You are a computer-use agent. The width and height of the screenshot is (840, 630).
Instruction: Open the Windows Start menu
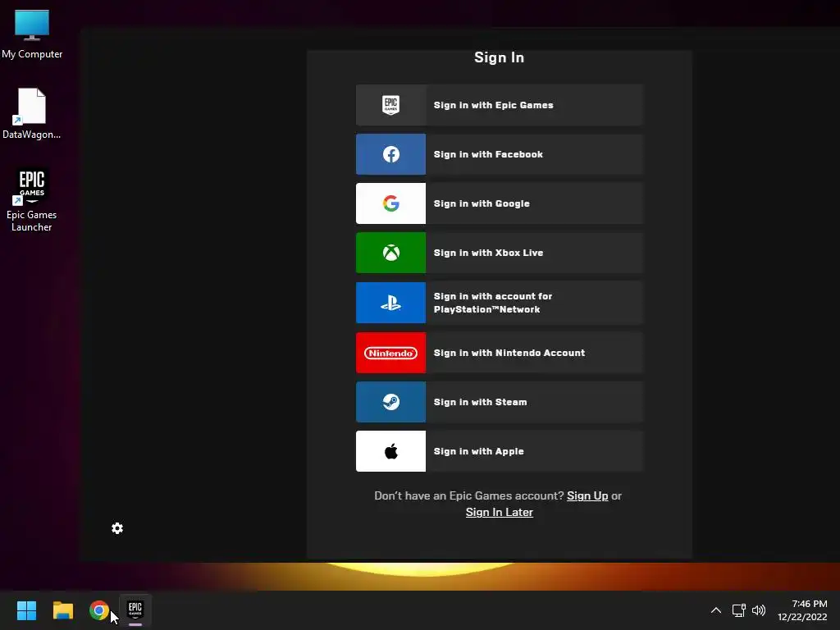coord(26,610)
